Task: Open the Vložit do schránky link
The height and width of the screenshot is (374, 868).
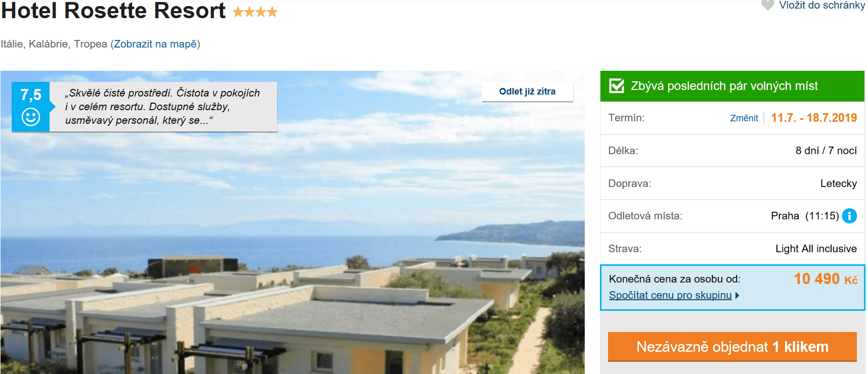Action: (821, 5)
